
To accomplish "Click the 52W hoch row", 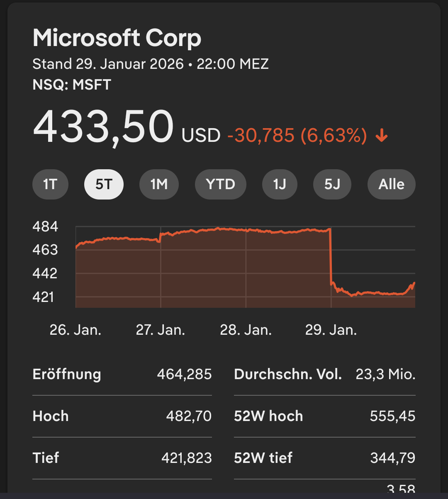I will click(324, 416).
